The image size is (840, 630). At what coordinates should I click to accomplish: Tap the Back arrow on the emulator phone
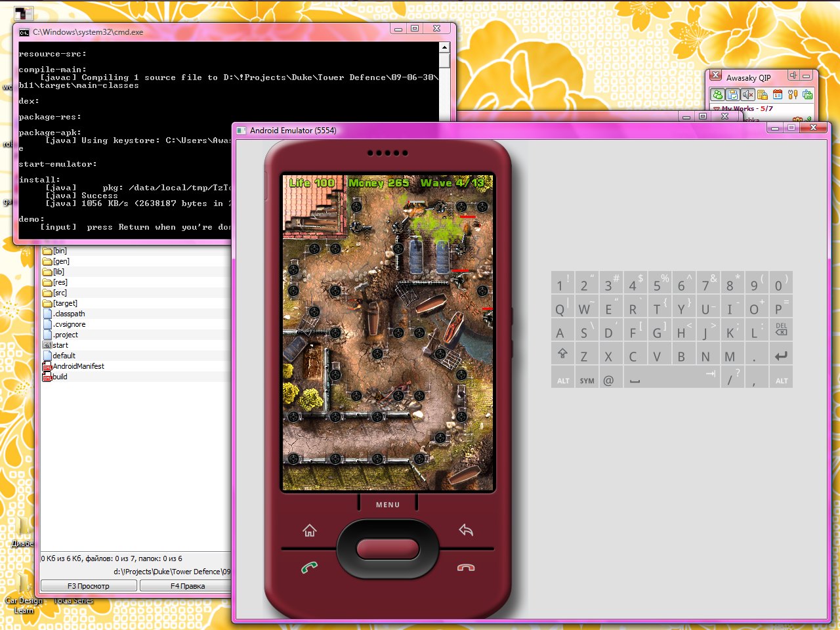tap(466, 530)
